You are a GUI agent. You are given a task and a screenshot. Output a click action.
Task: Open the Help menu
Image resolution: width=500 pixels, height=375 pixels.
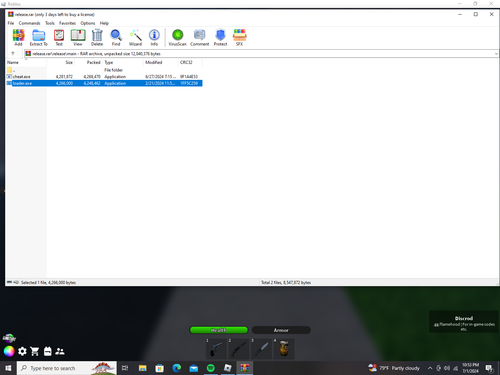point(104,23)
